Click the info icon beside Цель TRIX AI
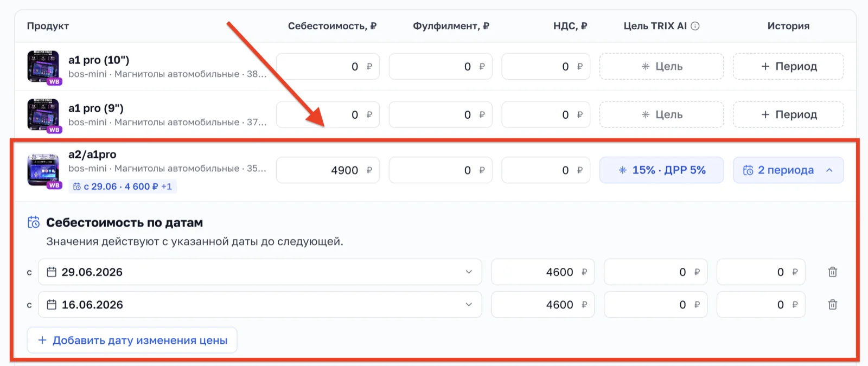Image resolution: width=868 pixels, height=366 pixels. click(x=695, y=26)
